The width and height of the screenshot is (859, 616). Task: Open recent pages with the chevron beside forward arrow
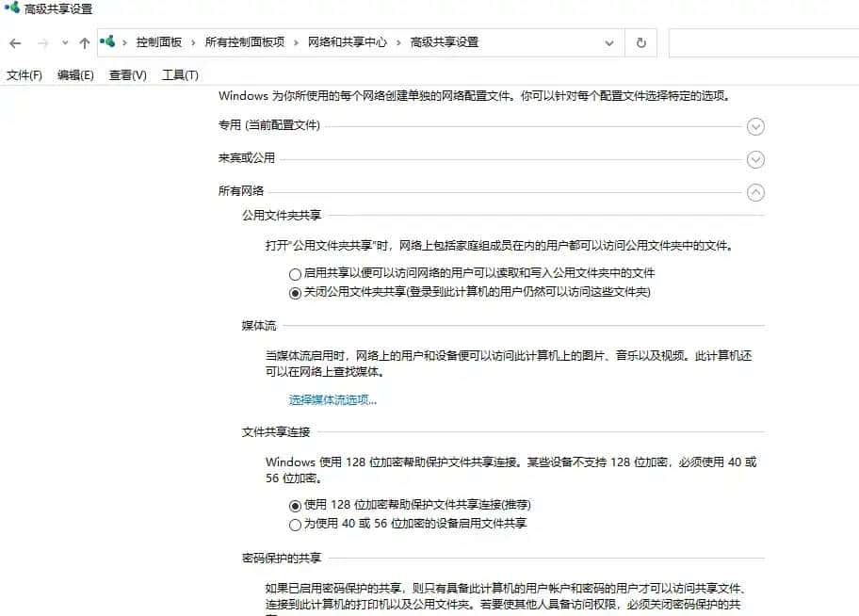point(62,42)
